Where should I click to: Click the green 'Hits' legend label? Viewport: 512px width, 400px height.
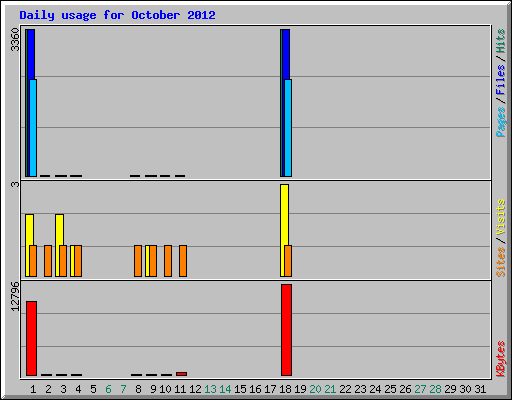(501, 41)
